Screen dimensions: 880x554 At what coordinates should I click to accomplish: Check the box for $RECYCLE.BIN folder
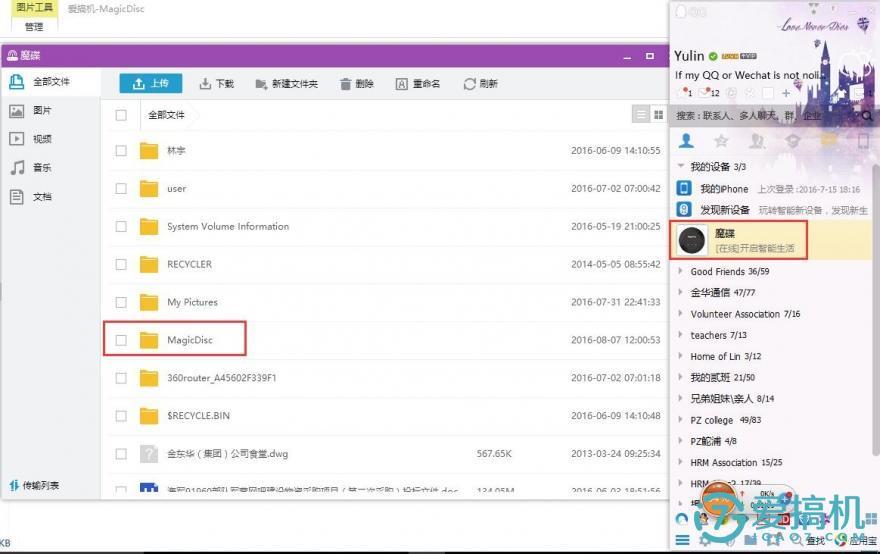point(121,416)
